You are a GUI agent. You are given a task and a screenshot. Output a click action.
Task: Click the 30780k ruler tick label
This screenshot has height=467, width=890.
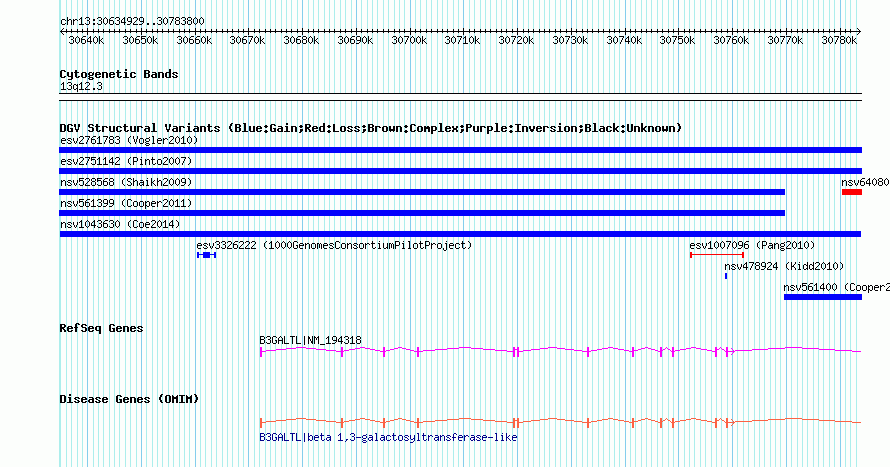[839, 40]
